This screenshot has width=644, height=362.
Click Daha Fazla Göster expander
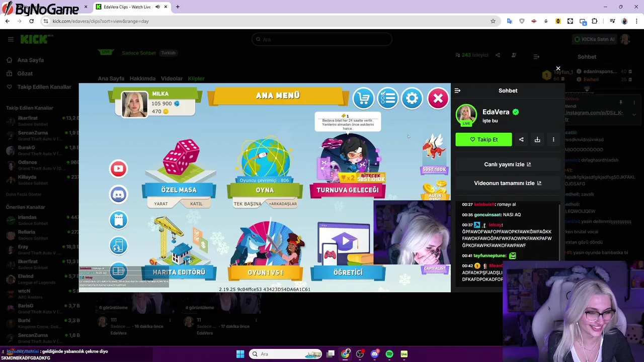24,194
